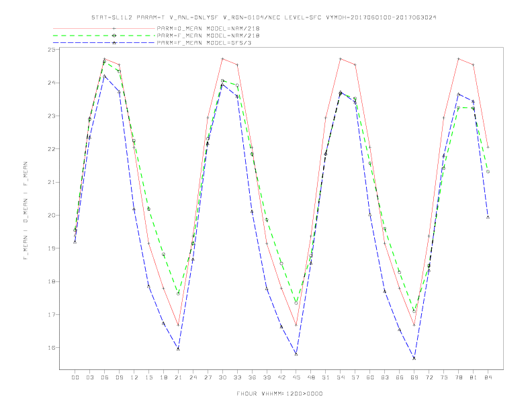The image size is (532, 411).
Task: Select legend entry PARM=F_MEAN MODEL=NAM/218
Action: click(208, 36)
